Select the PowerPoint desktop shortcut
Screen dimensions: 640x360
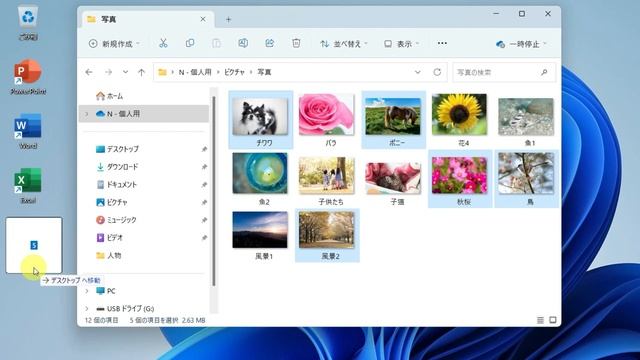(28, 77)
